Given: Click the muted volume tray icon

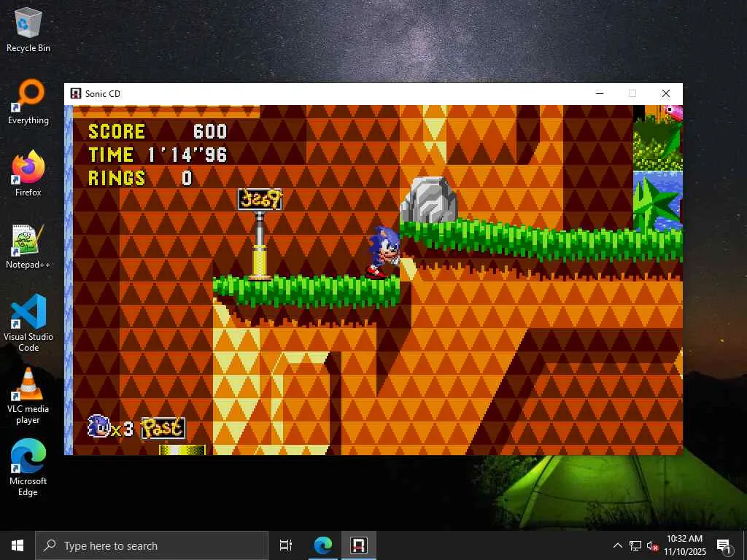Looking at the screenshot, I should [652, 545].
